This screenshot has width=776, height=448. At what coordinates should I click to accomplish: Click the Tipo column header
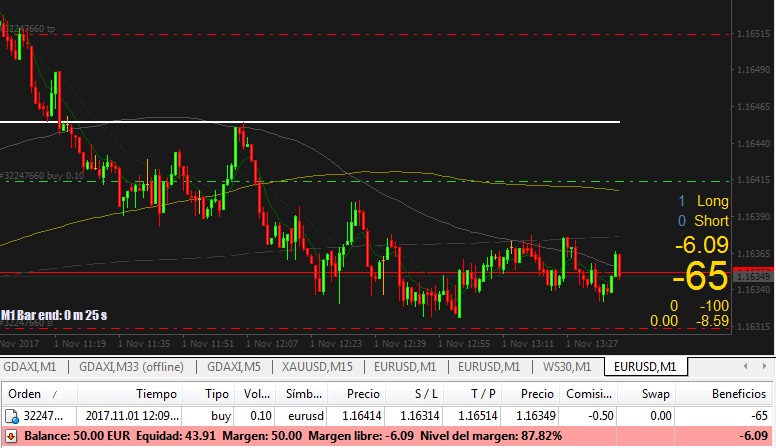pyautogui.click(x=217, y=394)
